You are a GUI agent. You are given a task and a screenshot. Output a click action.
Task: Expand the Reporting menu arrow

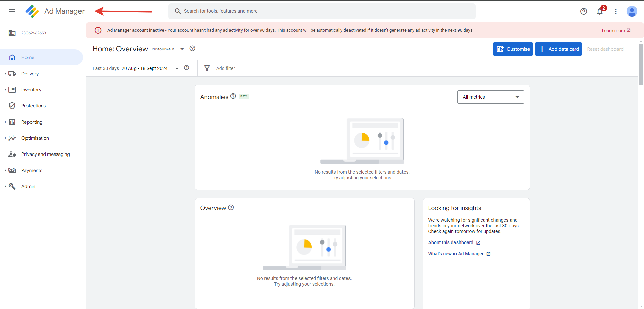pos(5,122)
